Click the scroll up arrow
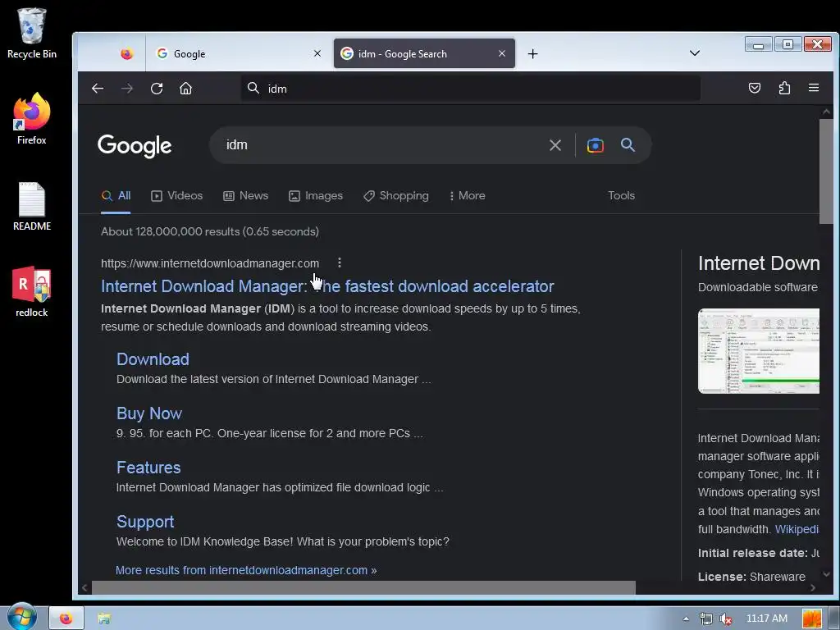 pos(826,112)
